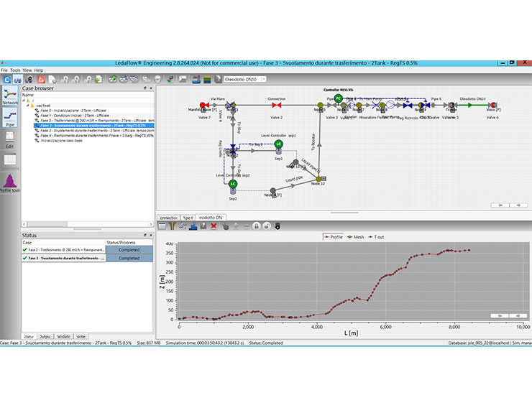Click the red Valve 2 symbol

tap(276, 106)
